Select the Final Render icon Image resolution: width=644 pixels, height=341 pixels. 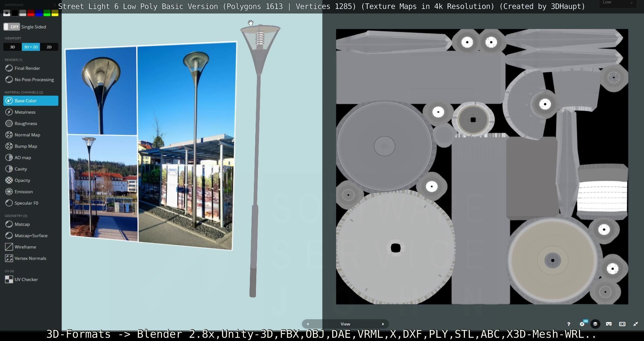9,68
